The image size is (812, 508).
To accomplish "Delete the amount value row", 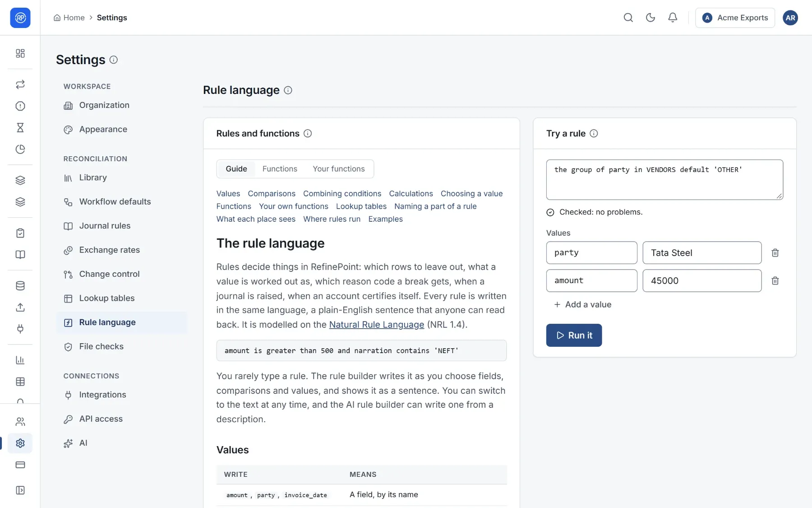I will click(775, 281).
